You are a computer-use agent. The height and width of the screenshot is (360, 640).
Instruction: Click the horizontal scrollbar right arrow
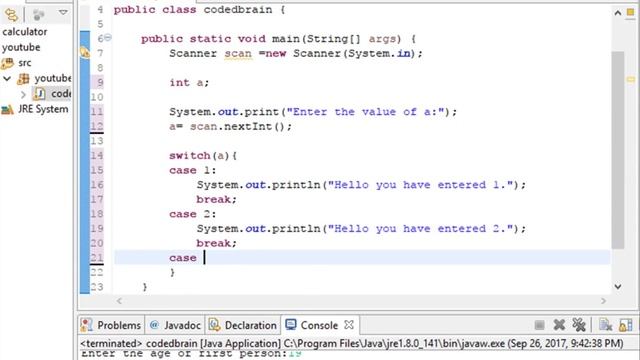pyautogui.click(x=603, y=301)
